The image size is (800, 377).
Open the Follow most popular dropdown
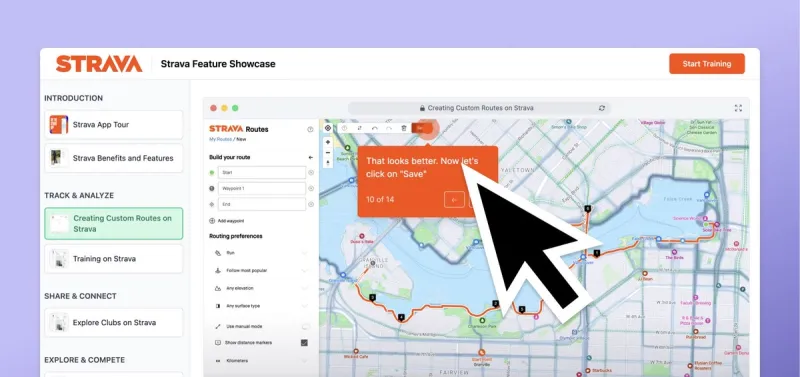point(261,270)
